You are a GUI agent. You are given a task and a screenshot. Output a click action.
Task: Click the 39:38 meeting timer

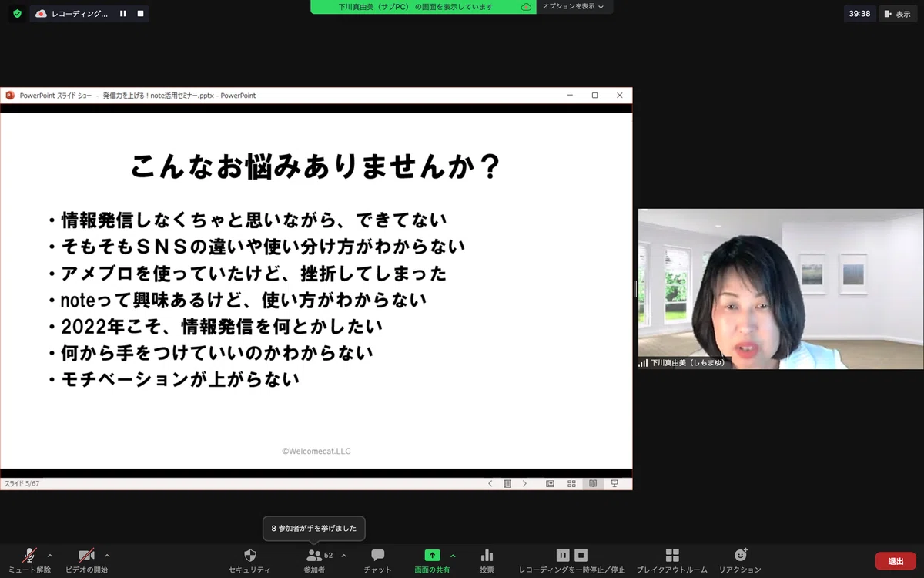coord(859,13)
